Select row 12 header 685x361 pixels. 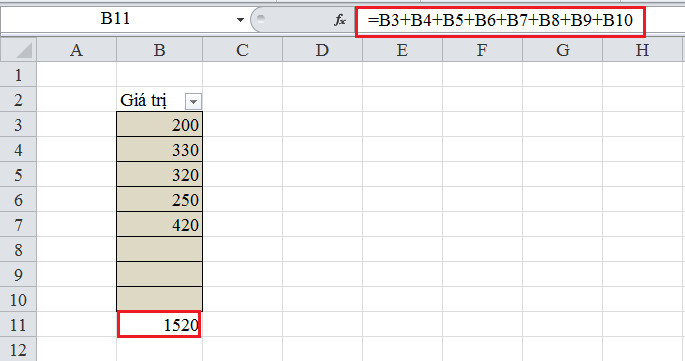tap(18, 349)
